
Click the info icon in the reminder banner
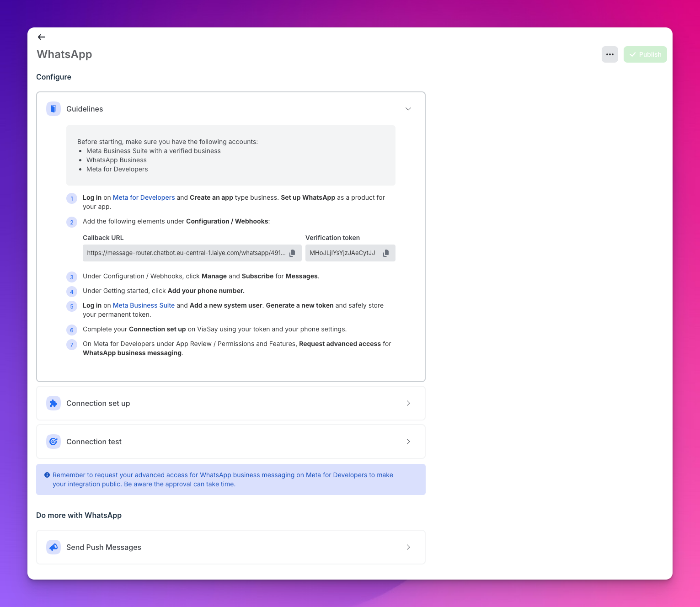pos(47,475)
